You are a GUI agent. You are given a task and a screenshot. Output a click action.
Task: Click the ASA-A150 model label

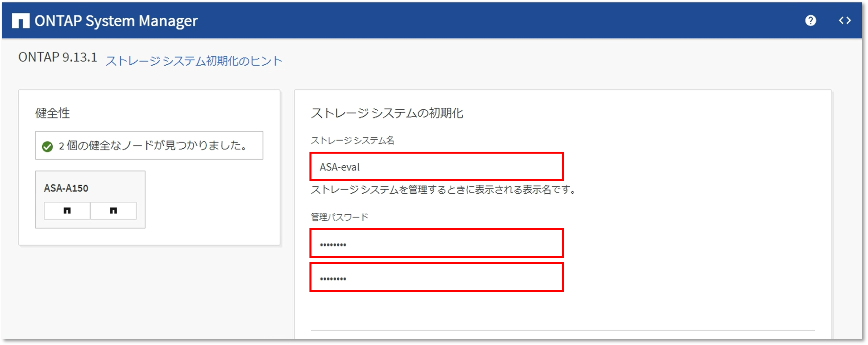[66, 188]
